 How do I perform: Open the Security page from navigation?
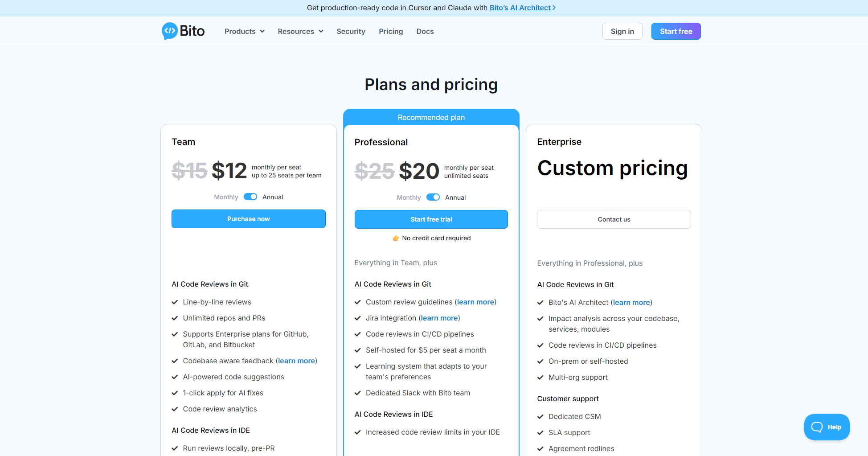click(351, 31)
